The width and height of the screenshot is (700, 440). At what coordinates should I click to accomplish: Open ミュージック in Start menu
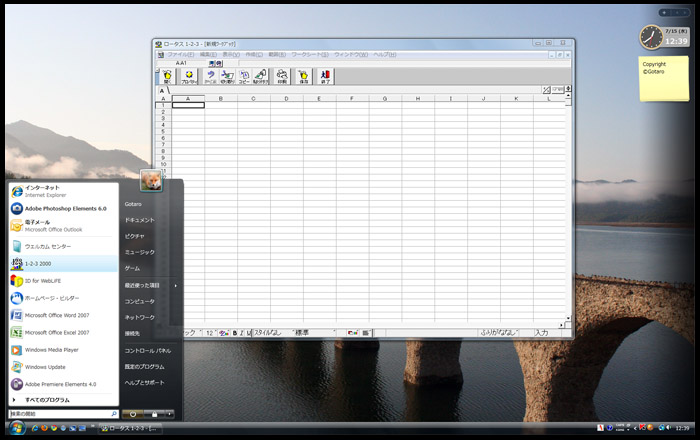[140, 252]
